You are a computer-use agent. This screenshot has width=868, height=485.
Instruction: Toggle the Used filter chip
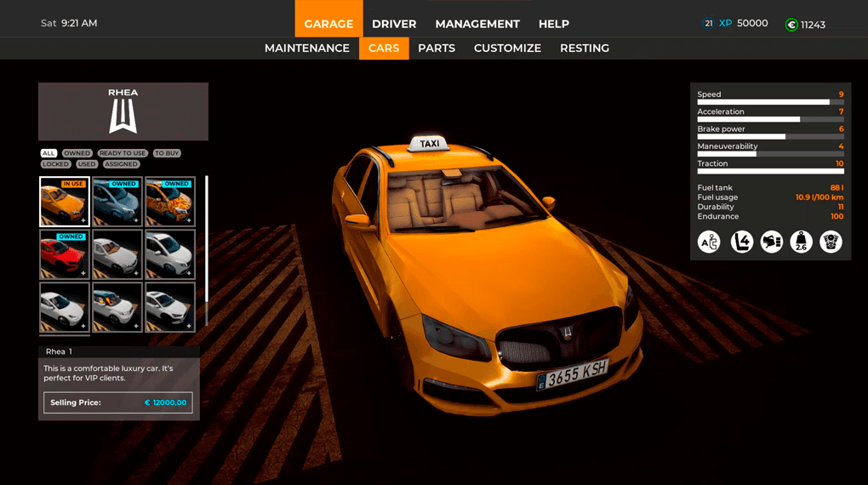[86, 164]
